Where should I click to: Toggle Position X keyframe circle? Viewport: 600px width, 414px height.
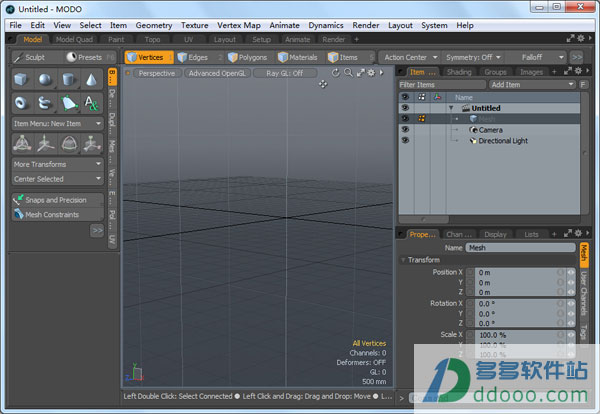click(x=561, y=272)
